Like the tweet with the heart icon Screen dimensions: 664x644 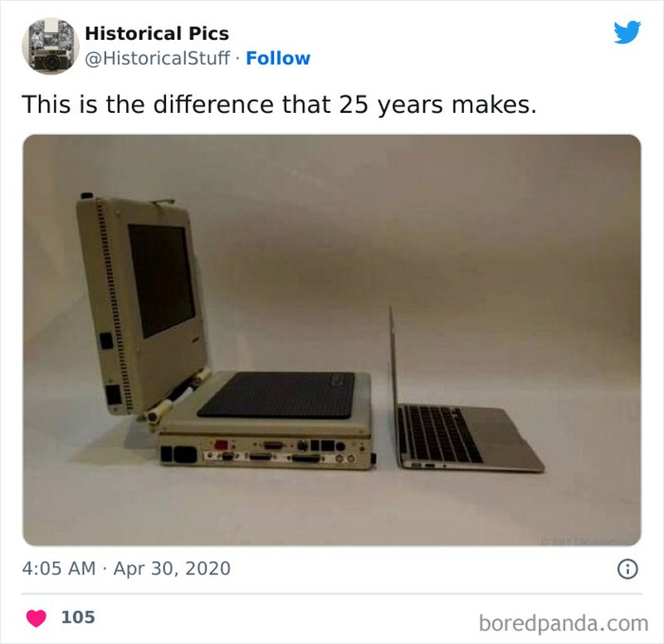(37, 617)
